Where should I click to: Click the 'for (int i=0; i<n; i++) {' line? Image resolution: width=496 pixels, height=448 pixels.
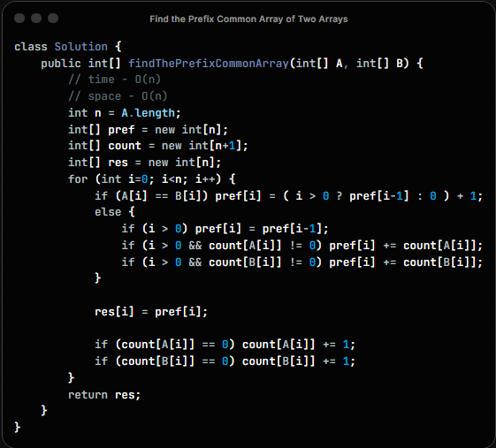(152, 179)
